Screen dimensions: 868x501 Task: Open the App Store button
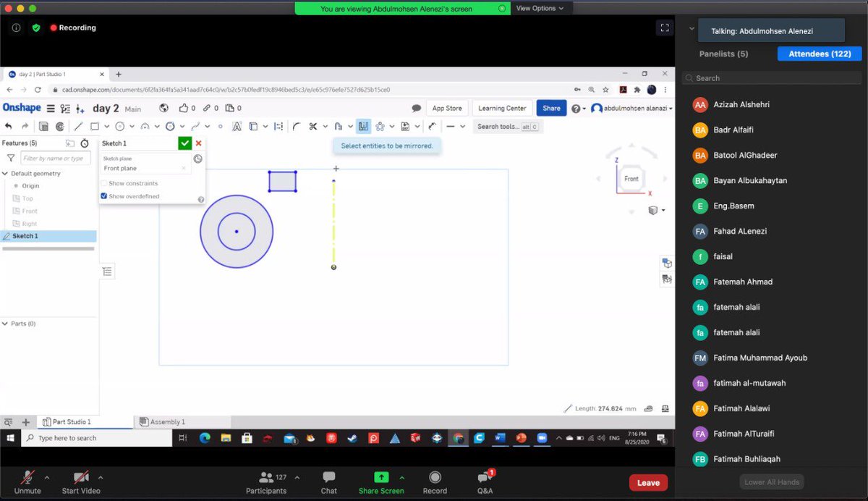pyautogui.click(x=447, y=108)
